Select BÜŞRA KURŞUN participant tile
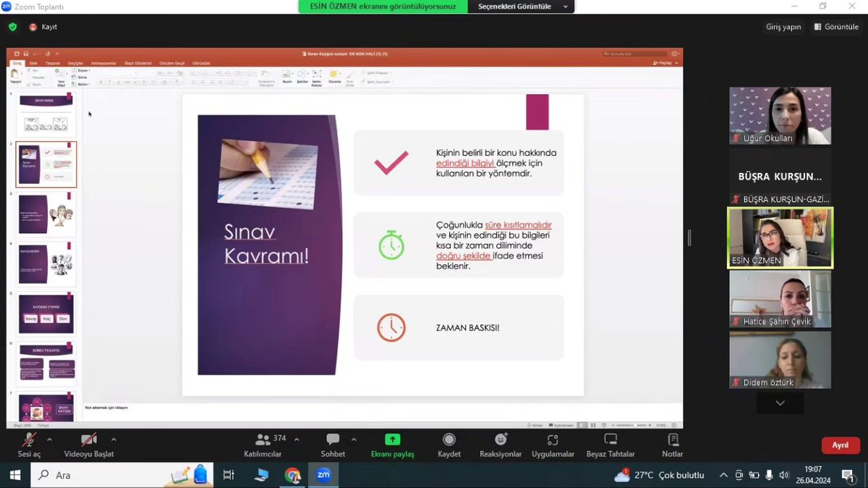 [780, 177]
